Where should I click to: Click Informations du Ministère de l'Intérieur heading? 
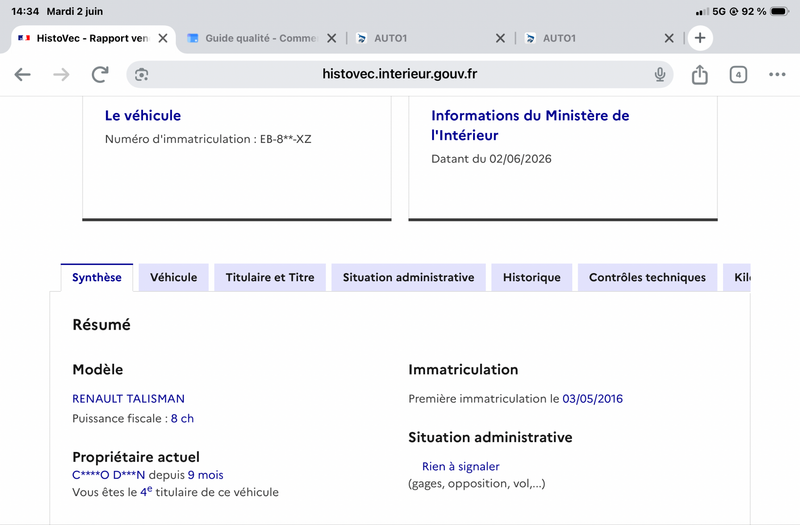click(530, 126)
